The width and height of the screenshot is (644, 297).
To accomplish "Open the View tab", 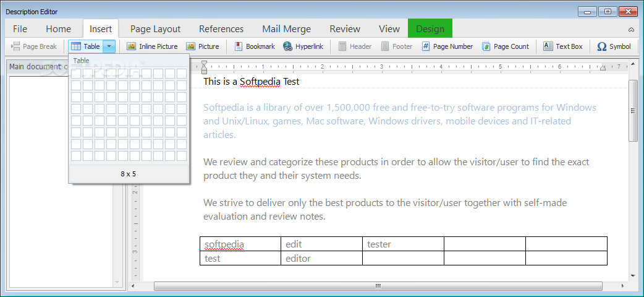I will pos(389,29).
